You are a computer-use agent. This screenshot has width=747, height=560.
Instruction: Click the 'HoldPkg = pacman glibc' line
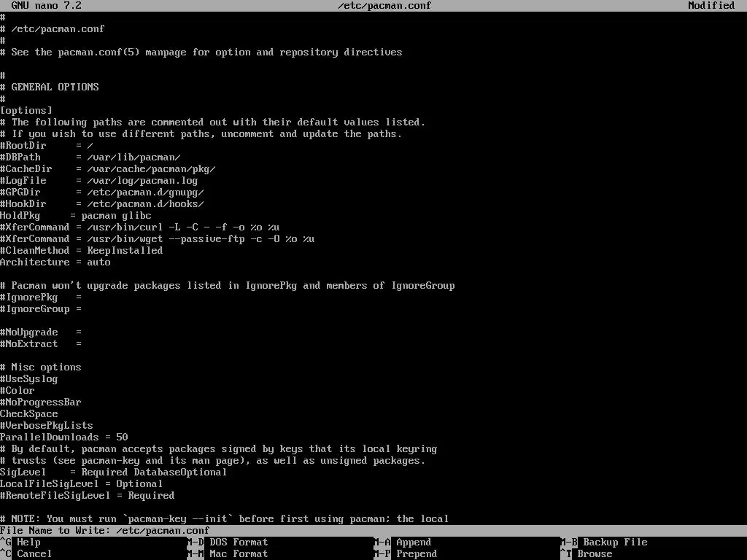click(76, 216)
